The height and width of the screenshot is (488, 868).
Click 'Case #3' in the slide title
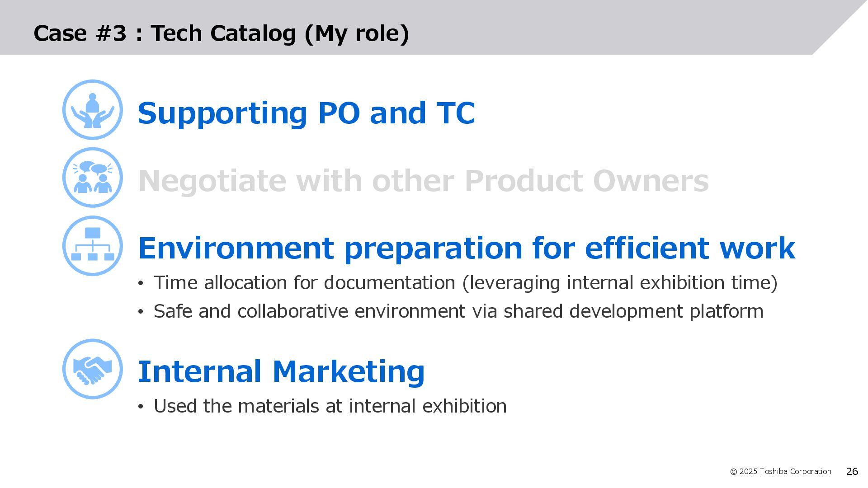80,33
